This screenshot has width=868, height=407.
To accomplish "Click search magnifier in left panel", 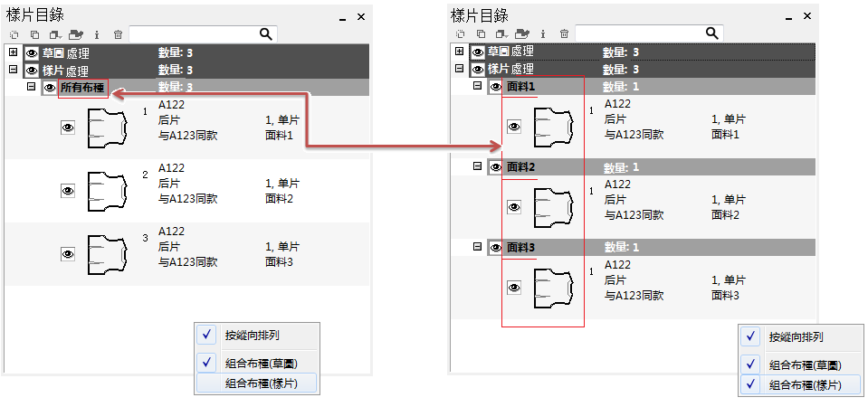I will coord(266,33).
